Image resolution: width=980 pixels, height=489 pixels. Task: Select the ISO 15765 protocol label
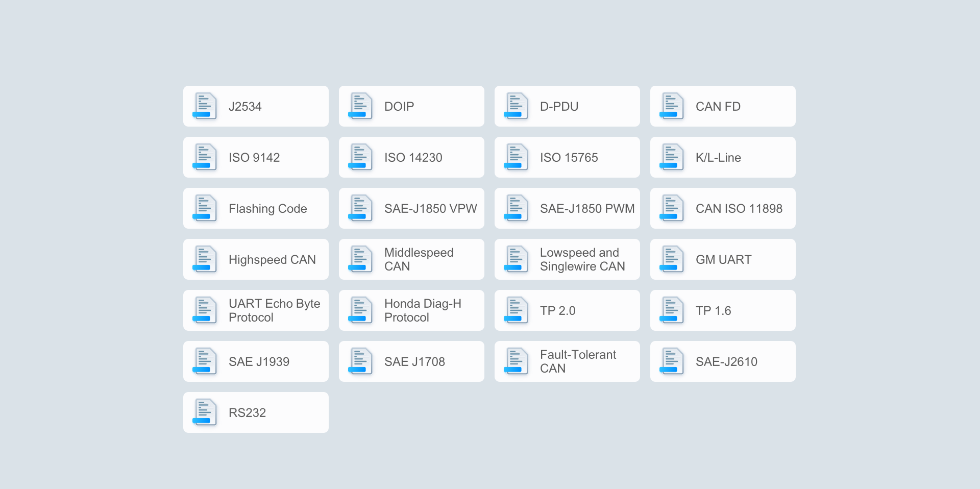[569, 158]
